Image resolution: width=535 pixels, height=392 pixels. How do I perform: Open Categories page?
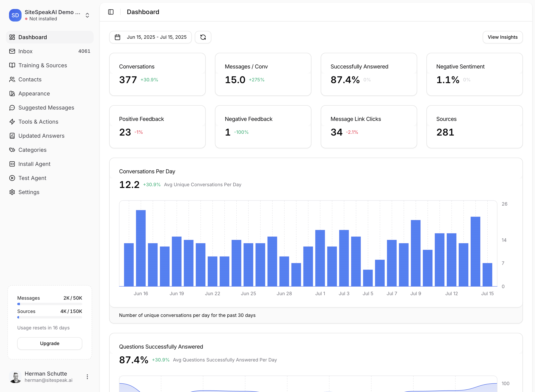pos(50,150)
